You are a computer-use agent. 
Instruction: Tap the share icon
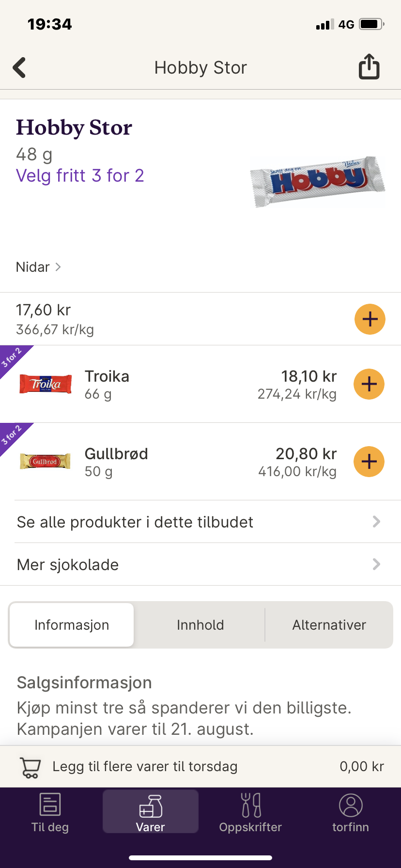pos(369,67)
